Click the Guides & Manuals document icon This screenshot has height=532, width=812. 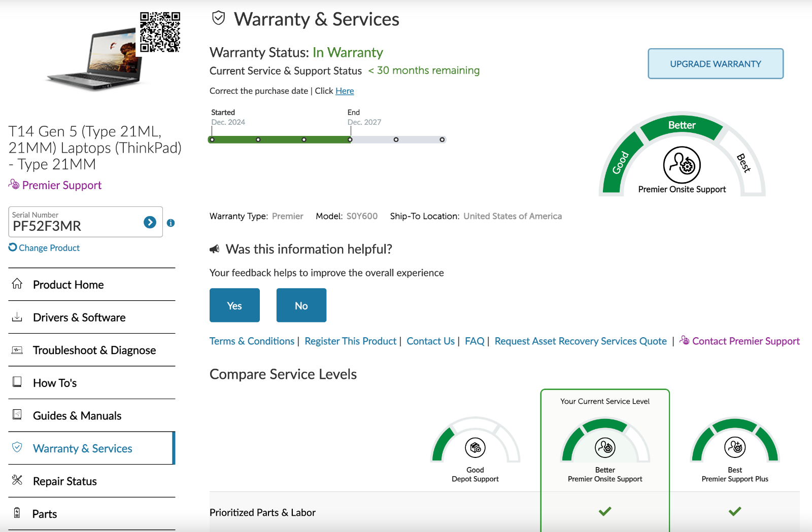coord(17,415)
